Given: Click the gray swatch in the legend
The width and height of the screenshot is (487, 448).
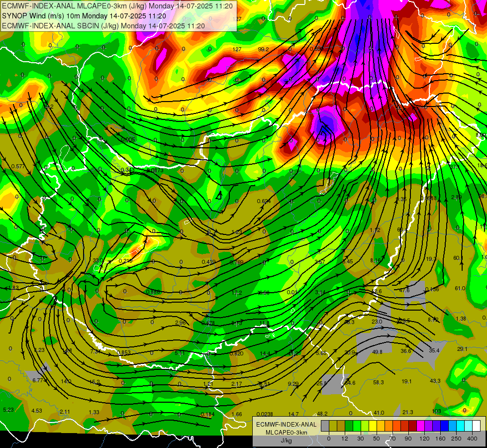Looking at the screenshot, I should pos(325,426).
